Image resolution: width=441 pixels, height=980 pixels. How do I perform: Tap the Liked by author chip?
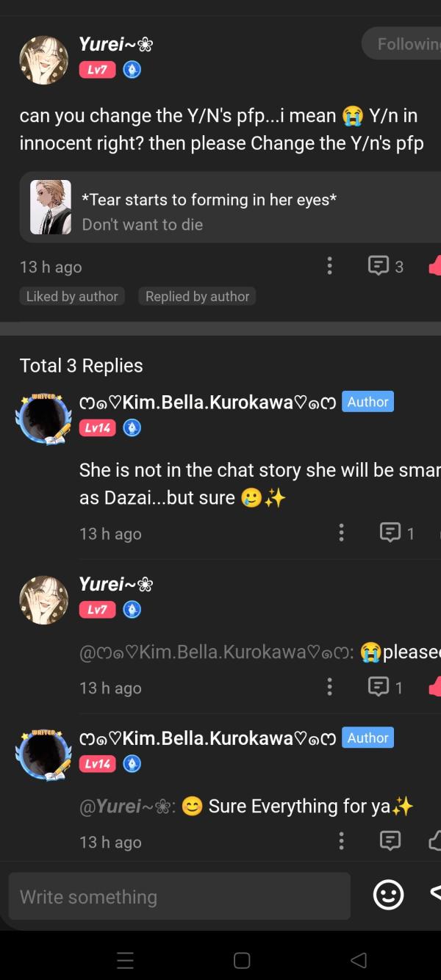[x=71, y=296]
